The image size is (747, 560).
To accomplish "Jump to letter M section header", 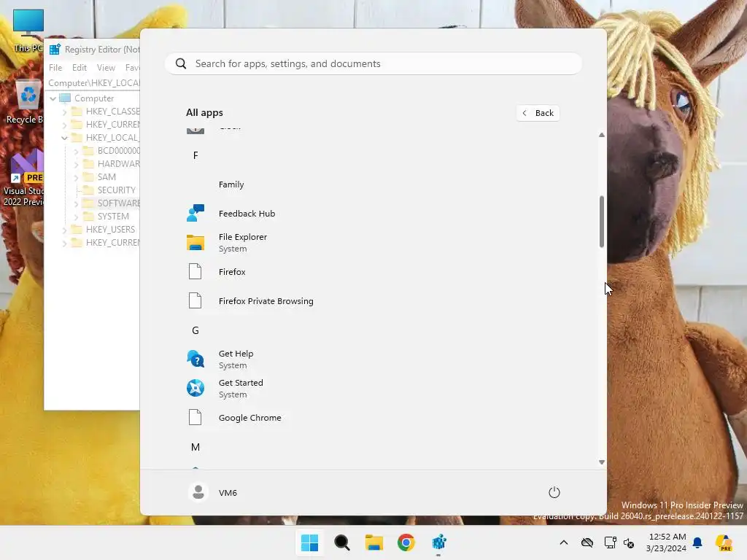I will (x=196, y=447).
